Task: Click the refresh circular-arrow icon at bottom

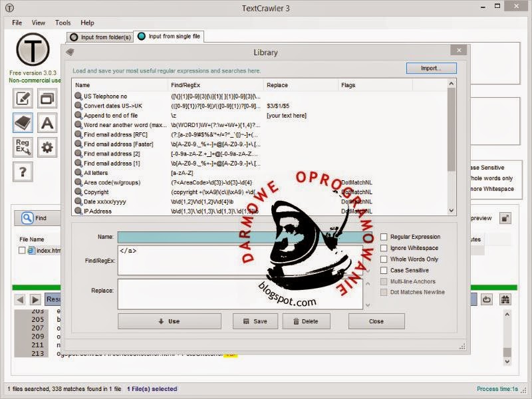Action: [x=487, y=299]
